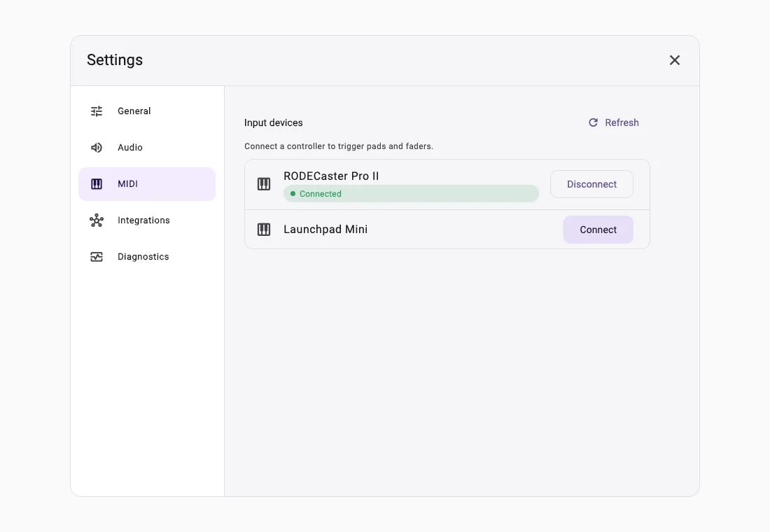Click the RODECaster Pro II keyboard icon

pos(264,184)
